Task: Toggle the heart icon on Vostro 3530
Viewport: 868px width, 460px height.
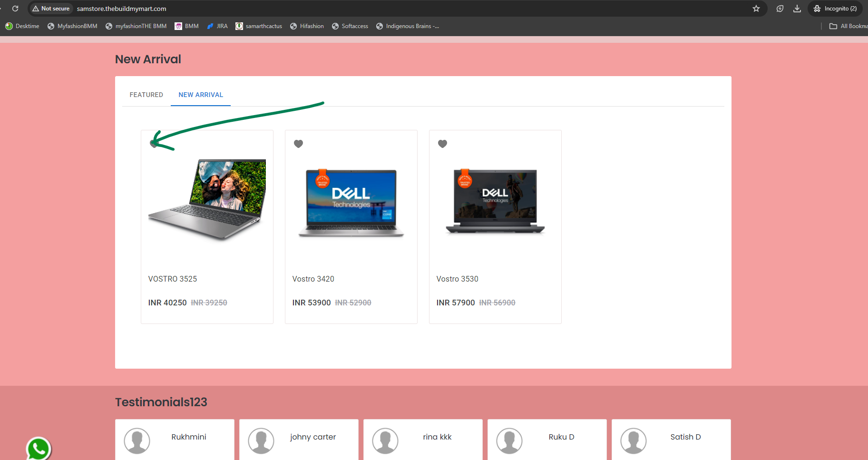Action: [443, 144]
